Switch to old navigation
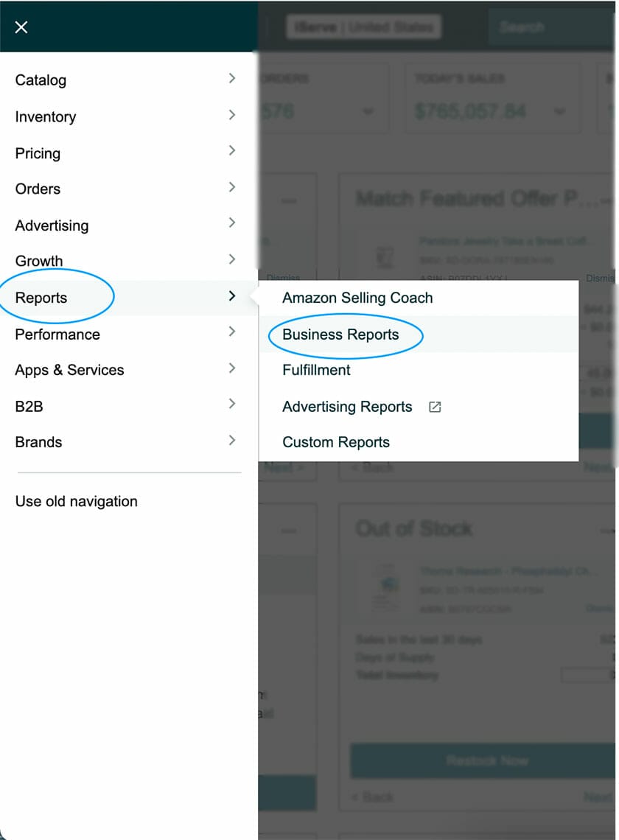 pyautogui.click(x=76, y=501)
